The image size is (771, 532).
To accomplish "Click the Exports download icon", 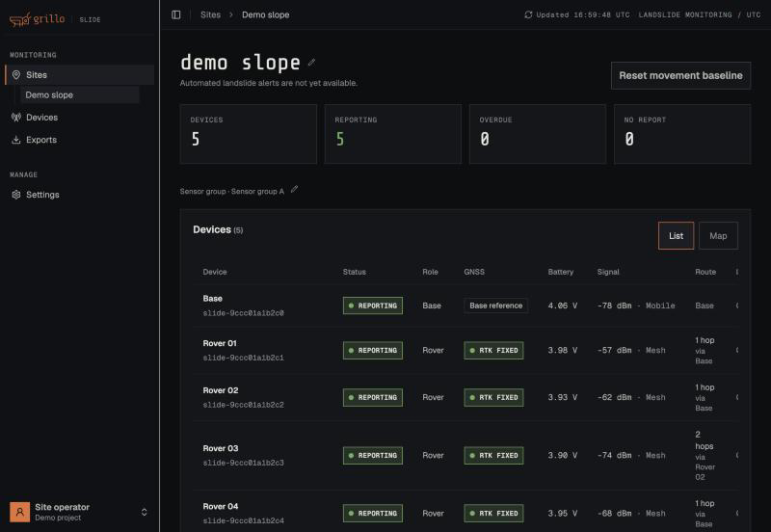I will pos(16,140).
